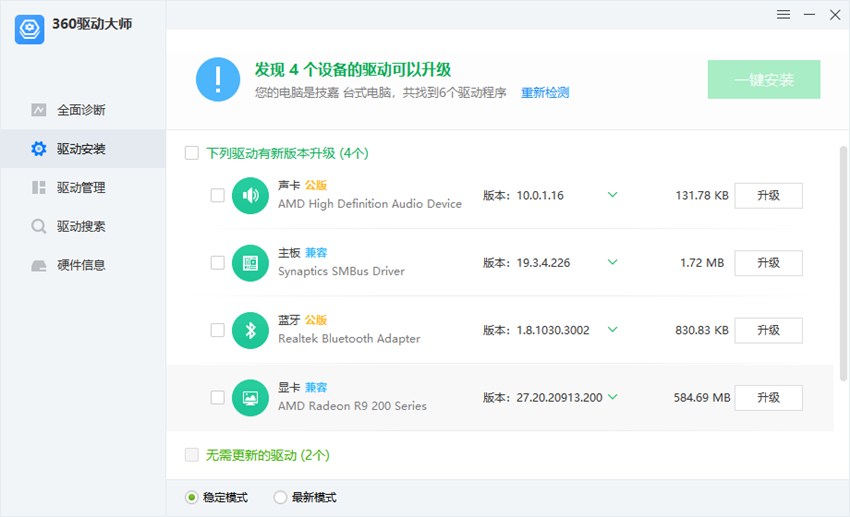
Task: Click the 无需更新的驱动 (2个) label
Action: coord(268,455)
